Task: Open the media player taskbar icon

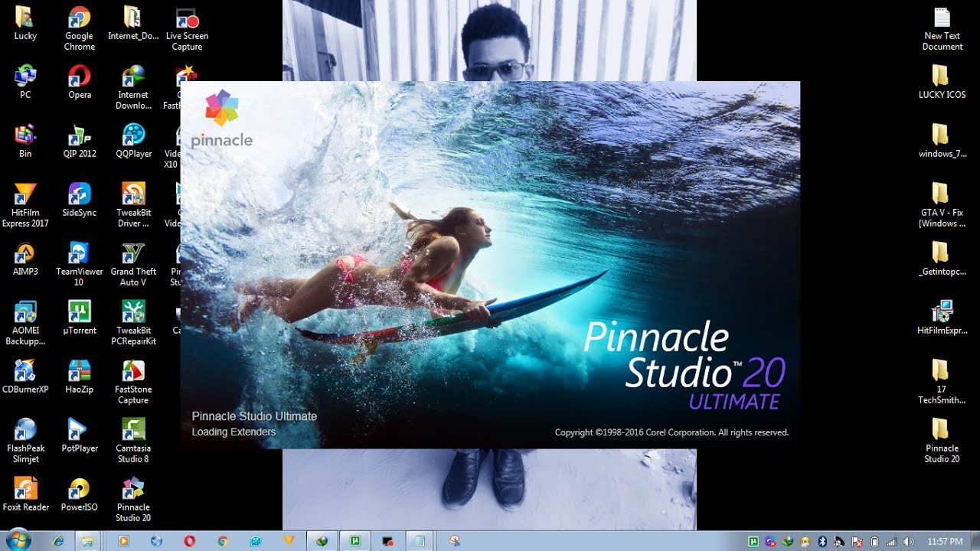Action: click(x=123, y=540)
